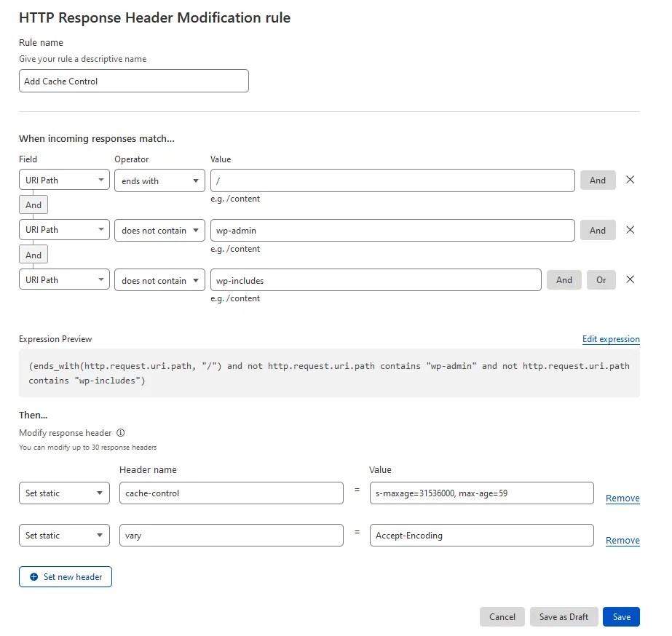Image resolution: width=672 pixels, height=636 pixels.
Task: Open the Set static dropdown for cache-control
Action: tap(64, 493)
